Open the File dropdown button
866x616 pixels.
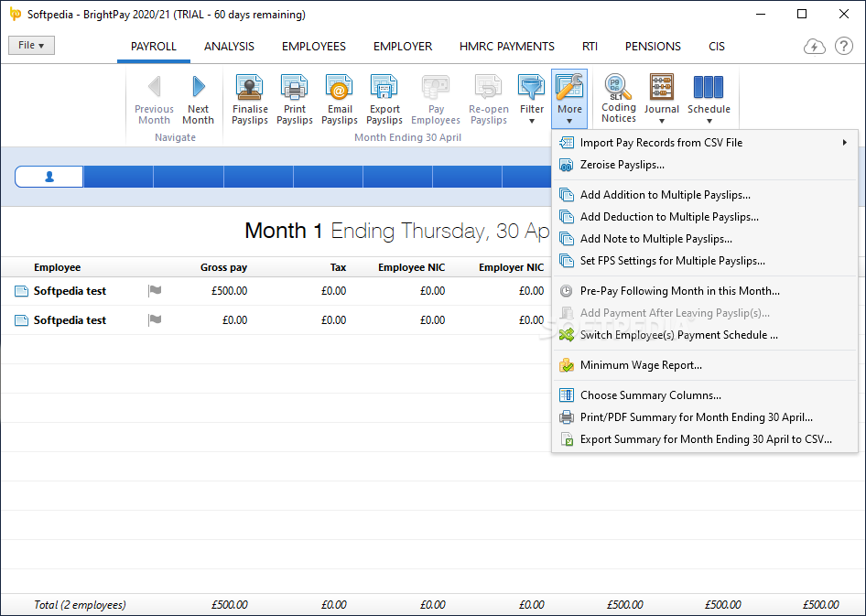click(x=31, y=45)
